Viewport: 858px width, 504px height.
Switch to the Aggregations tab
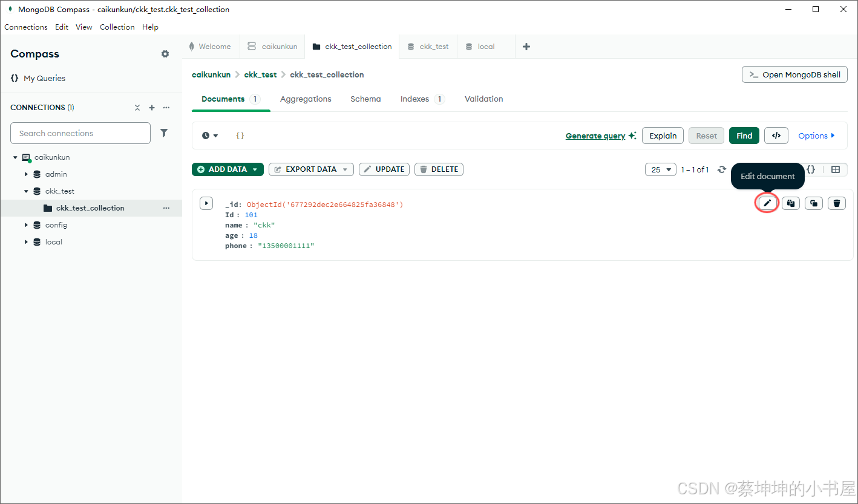(x=306, y=99)
